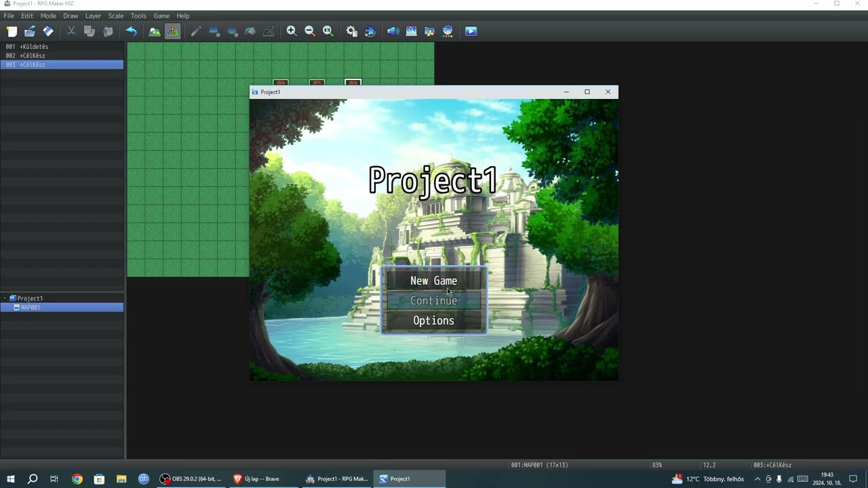868x488 pixels.
Task: Switch to Event mode icon
Action: 173,31
